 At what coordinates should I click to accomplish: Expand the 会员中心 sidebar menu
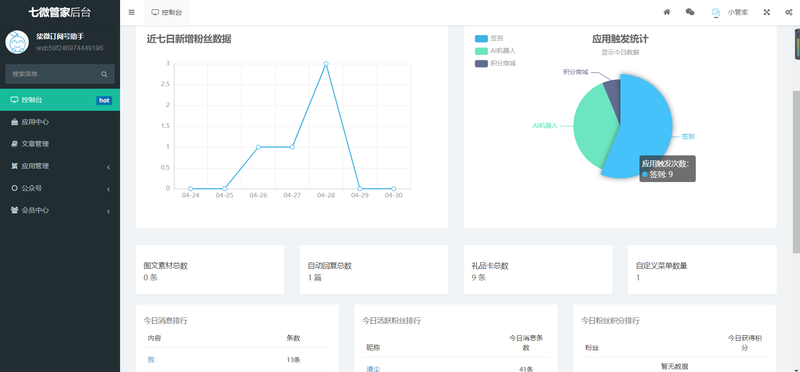point(60,210)
